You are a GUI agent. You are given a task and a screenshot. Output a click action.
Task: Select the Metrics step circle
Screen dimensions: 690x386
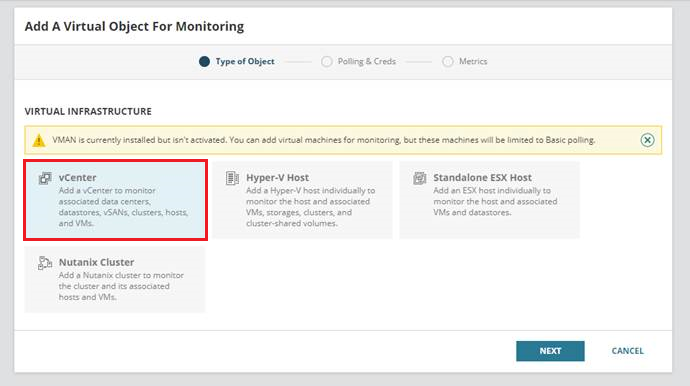click(x=448, y=62)
